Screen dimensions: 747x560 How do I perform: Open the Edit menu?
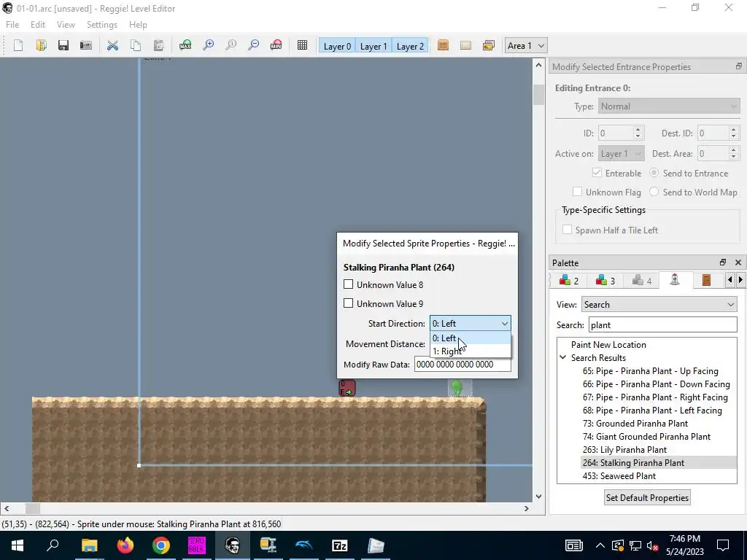(38, 25)
